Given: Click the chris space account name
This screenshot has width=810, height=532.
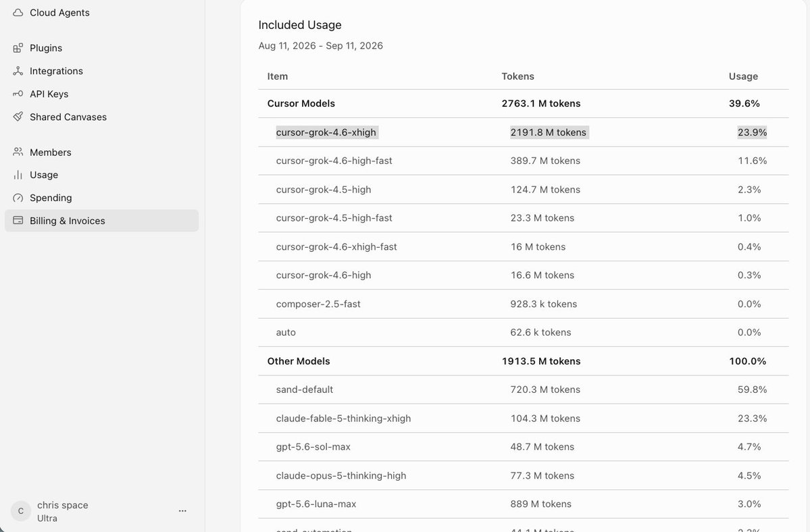Looking at the screenshot, I should (x=63, y=505).
